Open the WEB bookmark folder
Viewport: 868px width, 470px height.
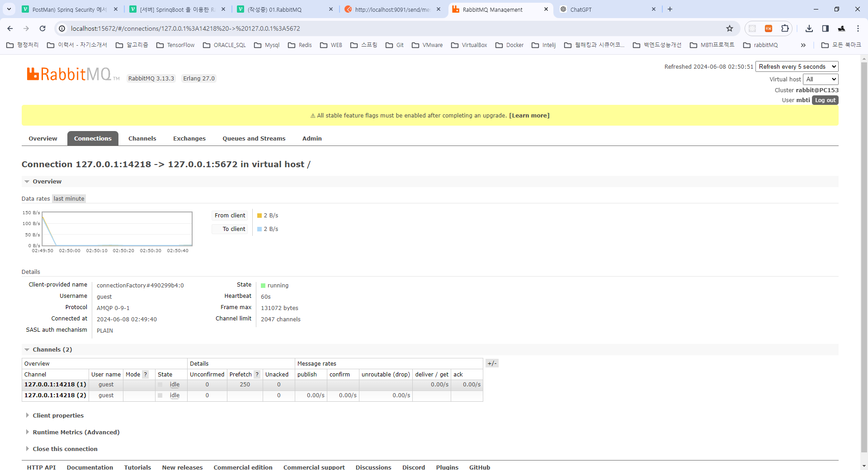click(x=331, y=45)
